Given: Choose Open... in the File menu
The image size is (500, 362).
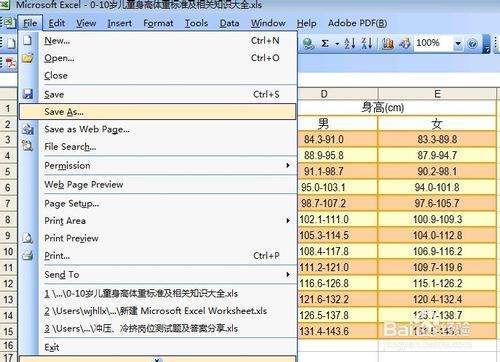Looking at the screenshot, I should (157, 58).
